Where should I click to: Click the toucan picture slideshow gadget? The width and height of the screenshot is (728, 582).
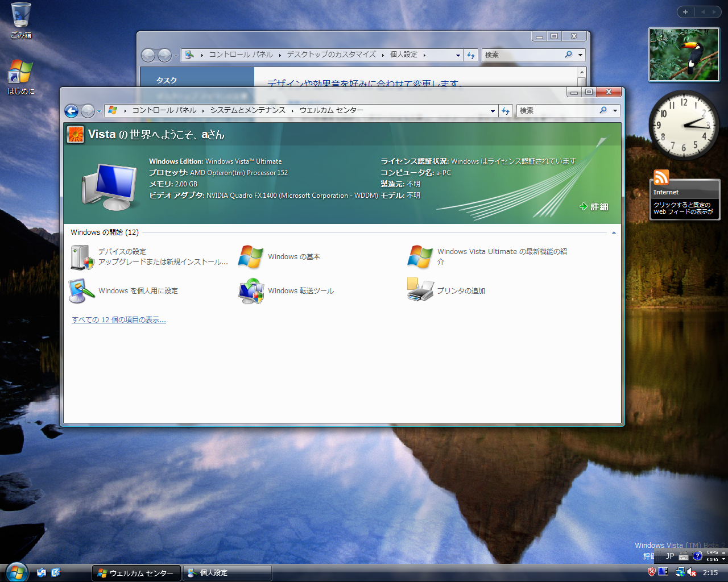[x=684, y=55]
